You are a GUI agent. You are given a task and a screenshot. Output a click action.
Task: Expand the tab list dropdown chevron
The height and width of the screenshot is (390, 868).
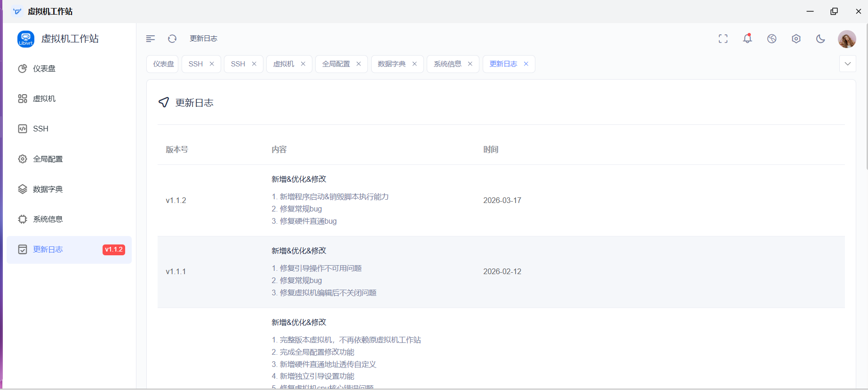tap(847, 64)
